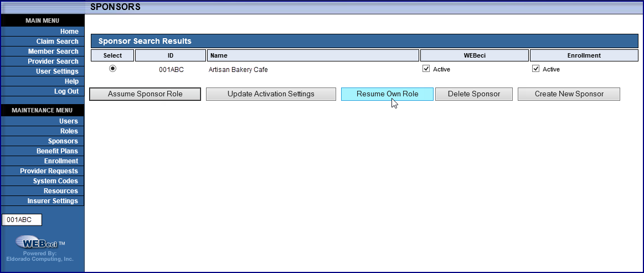Viewport: 644px width, 273px height.
Task: Click the Artisan Bakery Cafe sponsor name
Action: point(238,70)
